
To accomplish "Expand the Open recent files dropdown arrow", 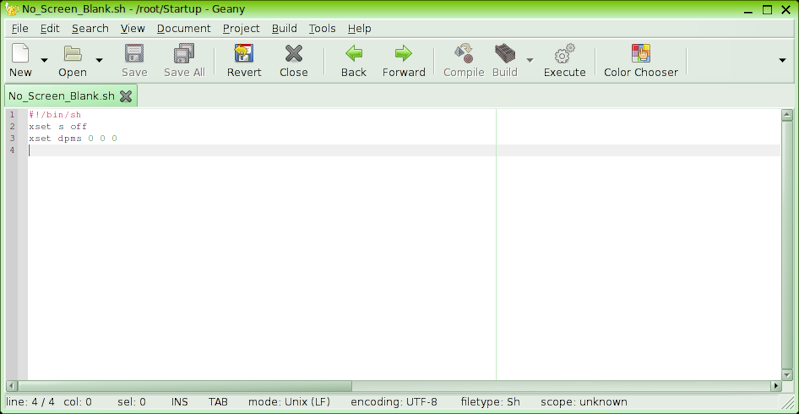I will click(x=99, y=60).
